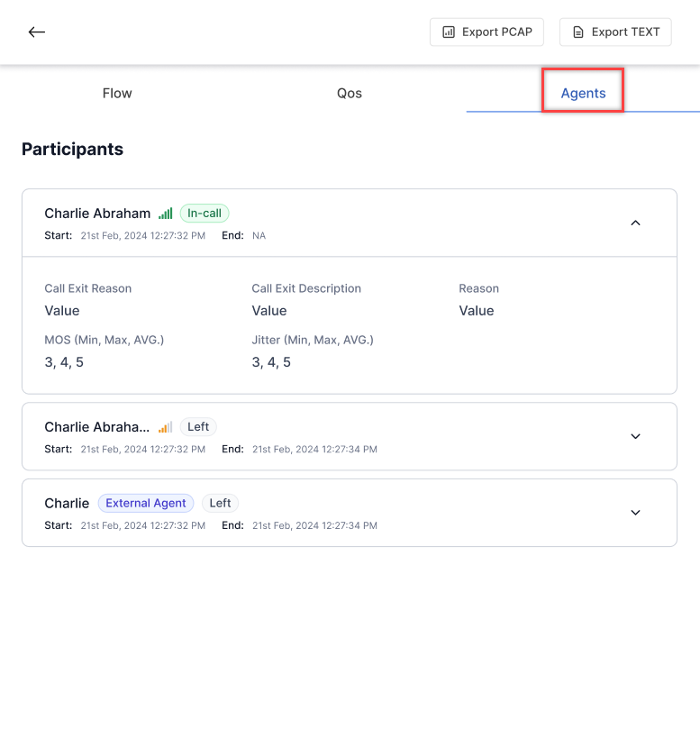
Task: Click the Jitter (Min, Max, AVG.) label
Action: [313, 340]
